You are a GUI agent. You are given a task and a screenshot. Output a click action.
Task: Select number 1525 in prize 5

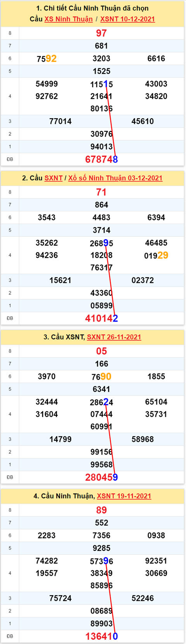pyautogui.click(x=102, y=71)
